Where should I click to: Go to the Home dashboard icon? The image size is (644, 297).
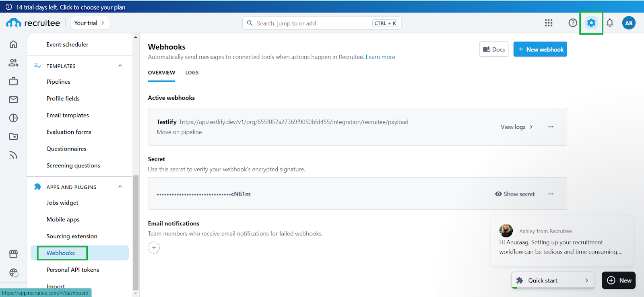(13, 44)
